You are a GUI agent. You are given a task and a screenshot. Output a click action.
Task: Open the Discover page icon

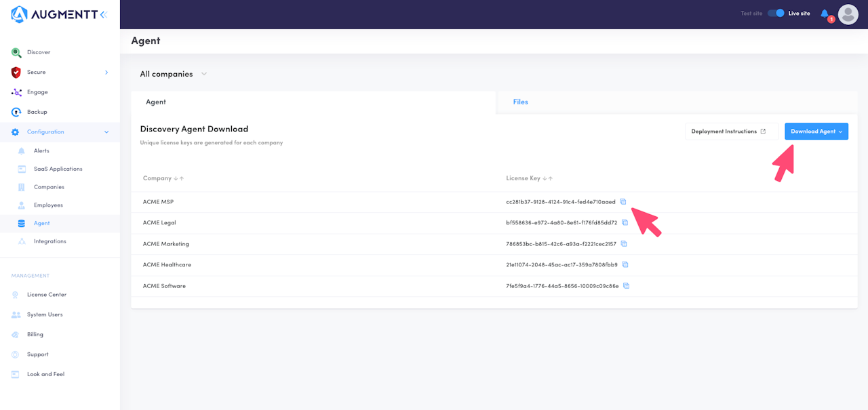(x=16, y=52)
